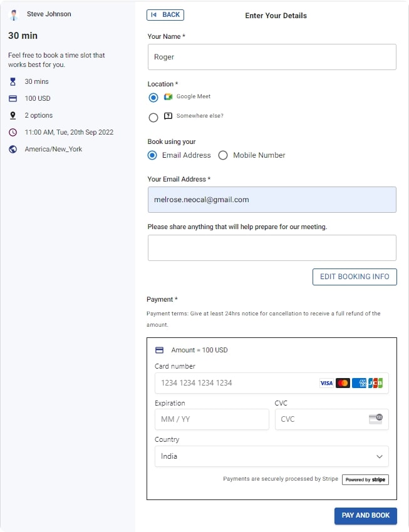
Task: Click the EDIT BOOKING INFO button
Action: [355, 277]
